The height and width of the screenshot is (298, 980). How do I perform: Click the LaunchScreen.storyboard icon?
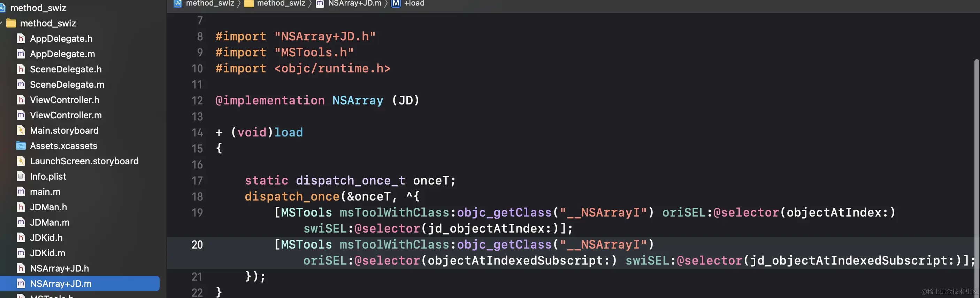point(21,161)
